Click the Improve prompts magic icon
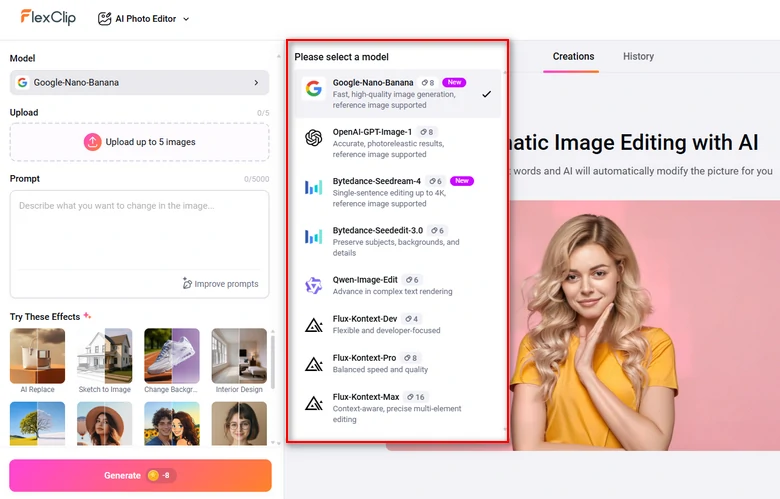Image resolution: width=780 pixels, height=499 pixels. [x=187, y=284]
